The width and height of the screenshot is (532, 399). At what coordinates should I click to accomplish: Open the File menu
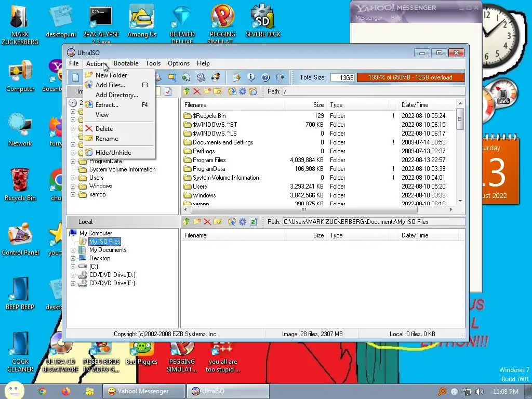point(74,63)
